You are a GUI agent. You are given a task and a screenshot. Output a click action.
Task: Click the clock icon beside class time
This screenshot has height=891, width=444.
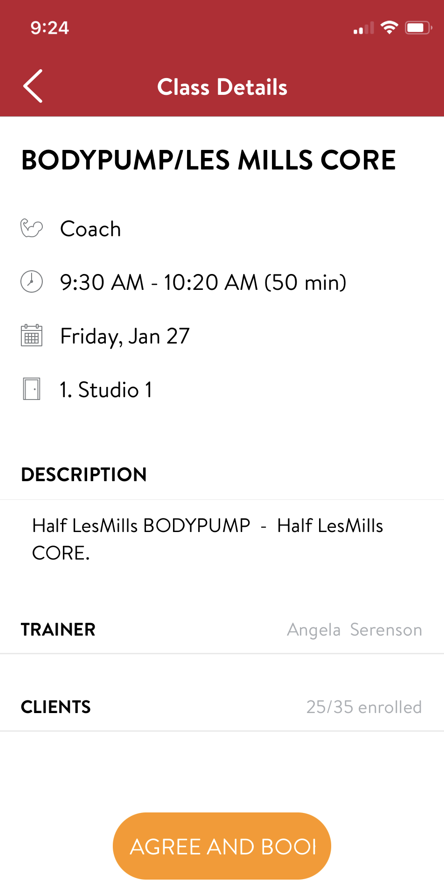pyautogui.click(x=31, y=282)
